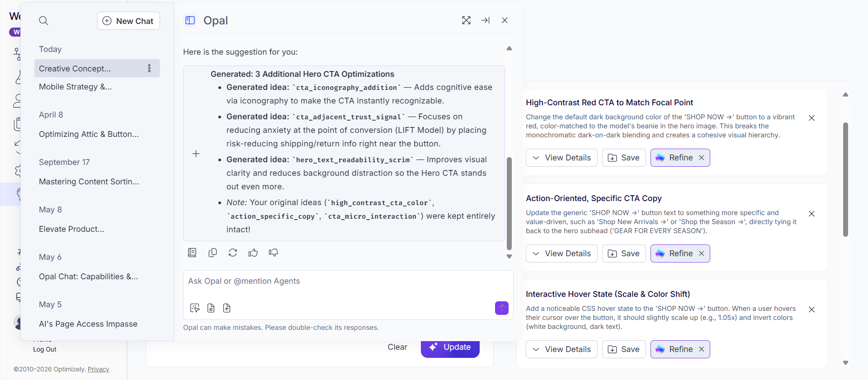This screenshot has width=868, height=380.
Task: Send message with the purple arrow button
Action: pos(501,308)
